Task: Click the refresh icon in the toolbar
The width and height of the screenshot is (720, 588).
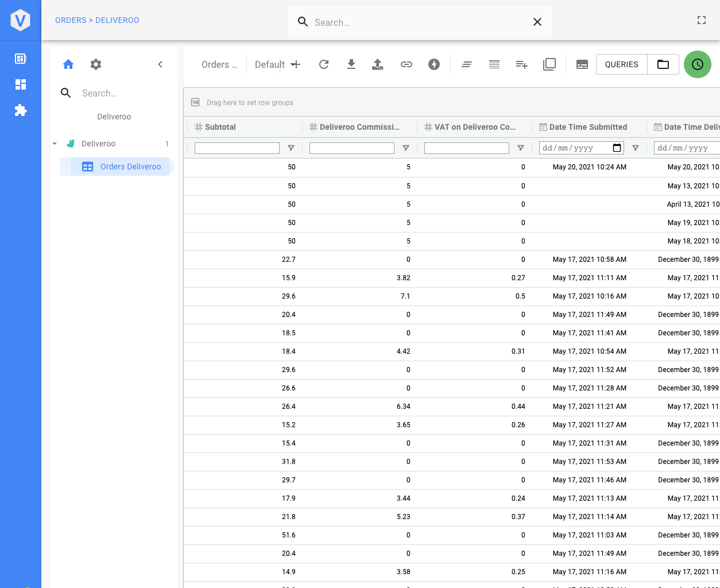Action: [x=324, y=64]
